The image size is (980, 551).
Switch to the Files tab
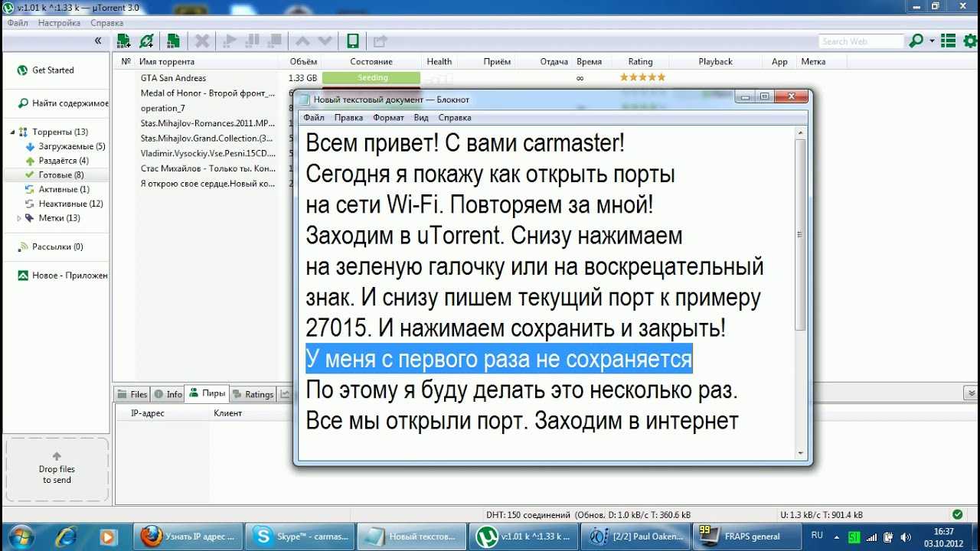click(x=131, y=394)
